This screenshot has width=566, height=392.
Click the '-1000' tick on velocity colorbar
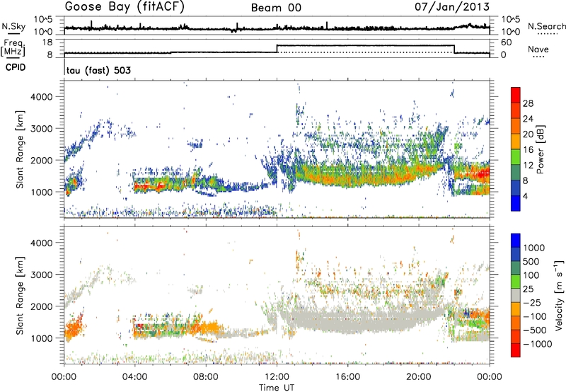point(537,344)
